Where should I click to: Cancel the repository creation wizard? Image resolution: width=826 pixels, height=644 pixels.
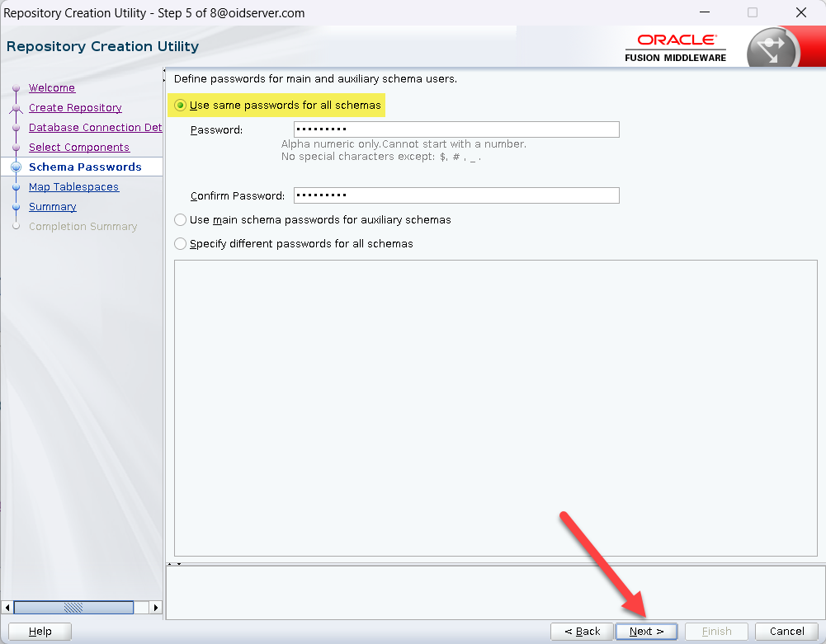786,632
